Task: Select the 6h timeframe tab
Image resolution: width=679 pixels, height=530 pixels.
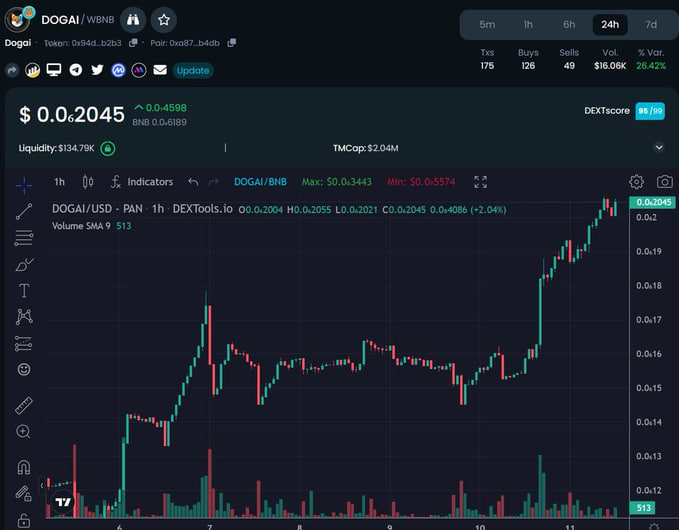Action: click(569, 25)
